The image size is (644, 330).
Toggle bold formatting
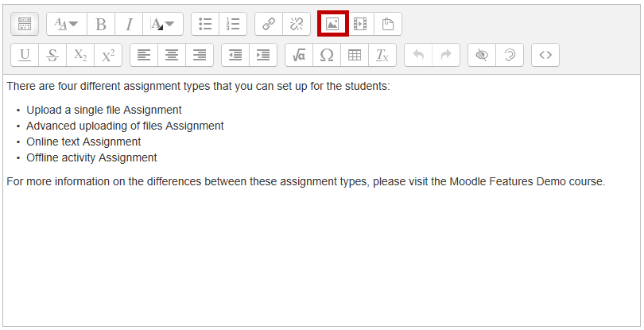[101, 24]
